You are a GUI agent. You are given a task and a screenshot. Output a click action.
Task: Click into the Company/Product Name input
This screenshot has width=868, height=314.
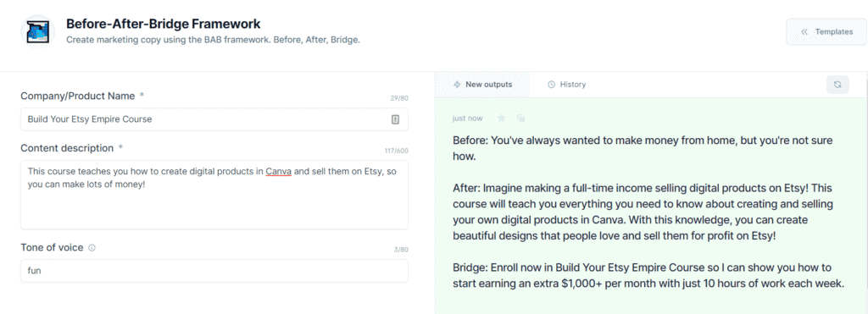(x=214, y=118)
